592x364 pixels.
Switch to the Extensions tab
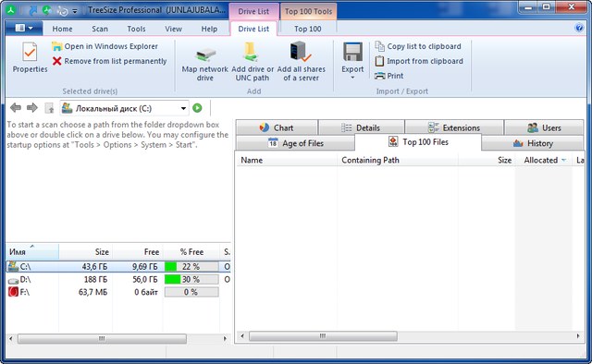pyautogui.click(x=454, y=127)
